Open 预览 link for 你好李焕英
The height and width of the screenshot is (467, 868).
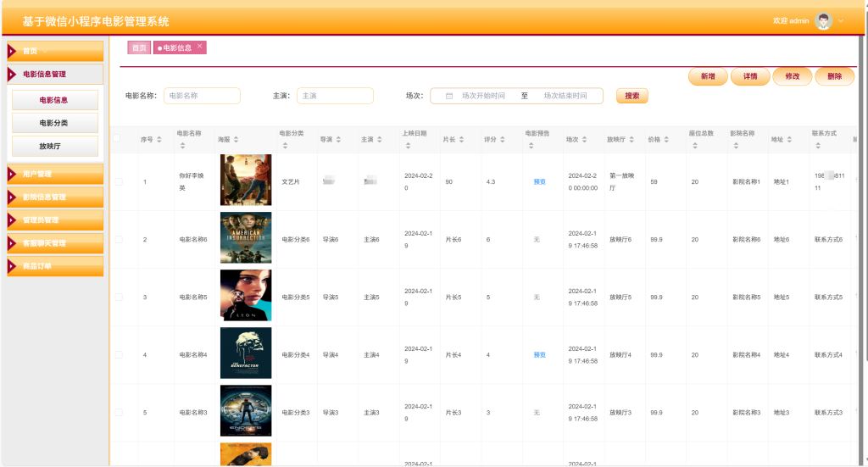point(539,181)
